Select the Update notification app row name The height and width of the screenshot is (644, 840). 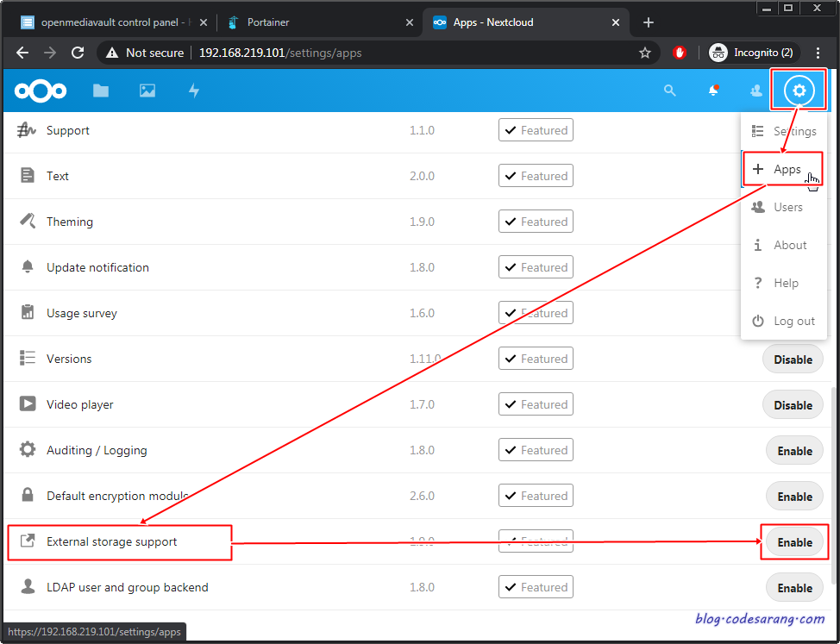[x=97, y=267]
